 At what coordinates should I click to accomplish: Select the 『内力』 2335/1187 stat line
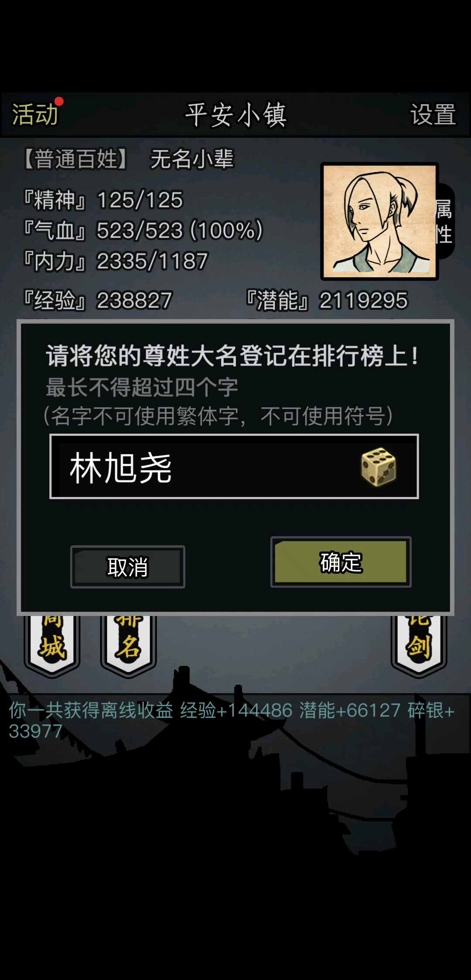[116, 261]
